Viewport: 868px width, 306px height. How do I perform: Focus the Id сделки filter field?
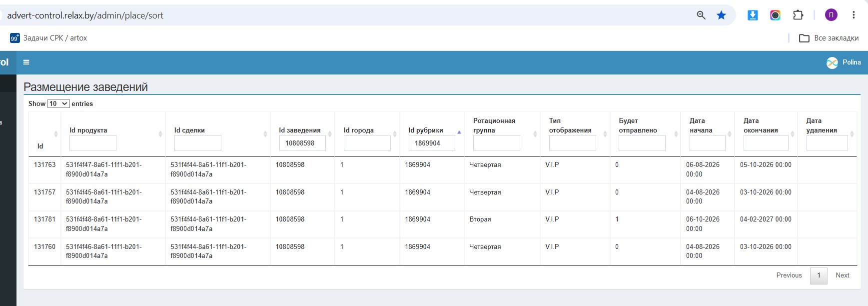tap(198, 143)
